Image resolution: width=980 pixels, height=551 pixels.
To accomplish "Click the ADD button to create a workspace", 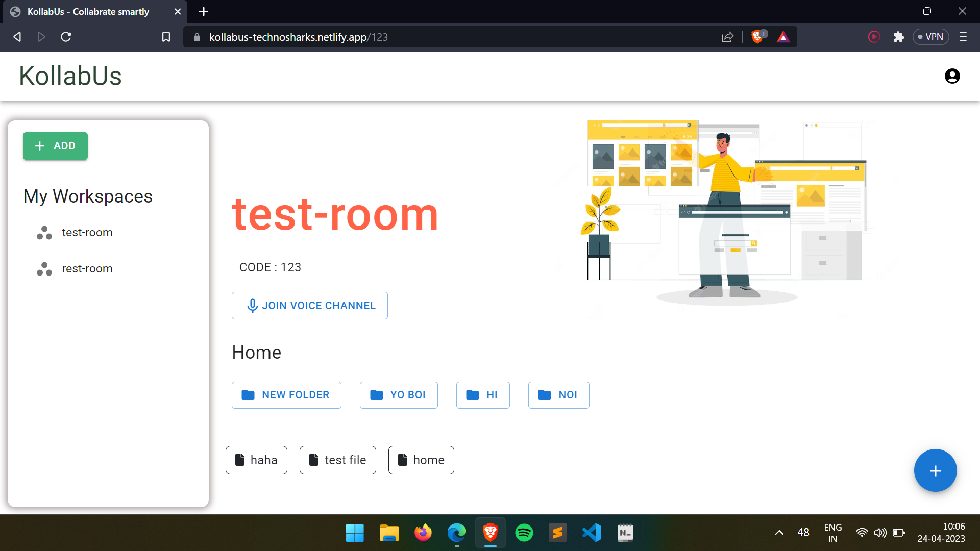I will coord(55,146).
